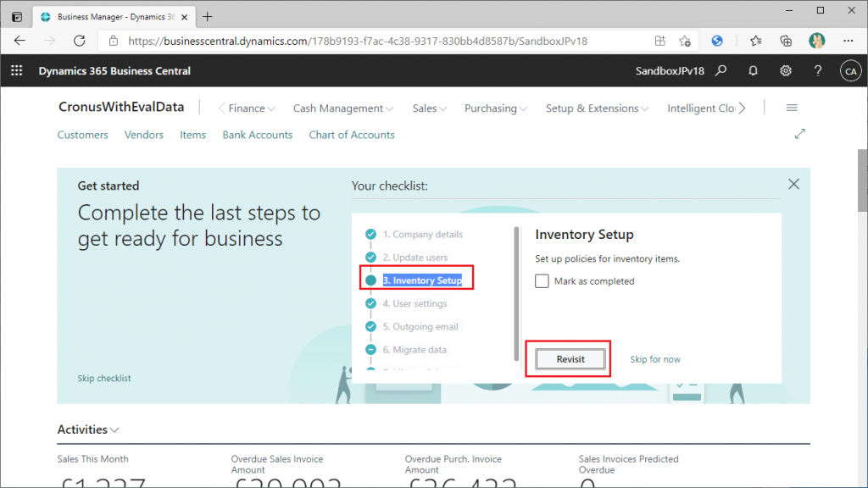The width and height of the screenshot is (868, 488).
Task: Open the browser profile picture
Action: coord(816,41)
